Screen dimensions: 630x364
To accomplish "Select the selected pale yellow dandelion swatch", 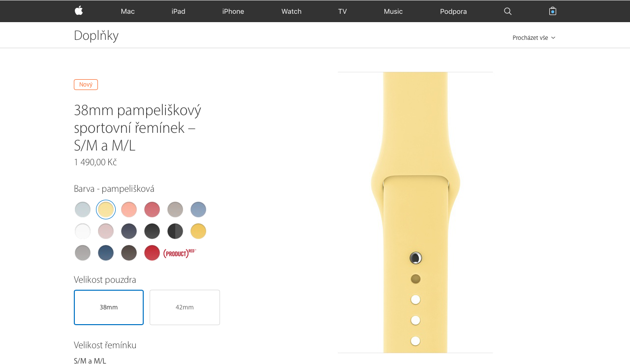I will tap(106, 210).
